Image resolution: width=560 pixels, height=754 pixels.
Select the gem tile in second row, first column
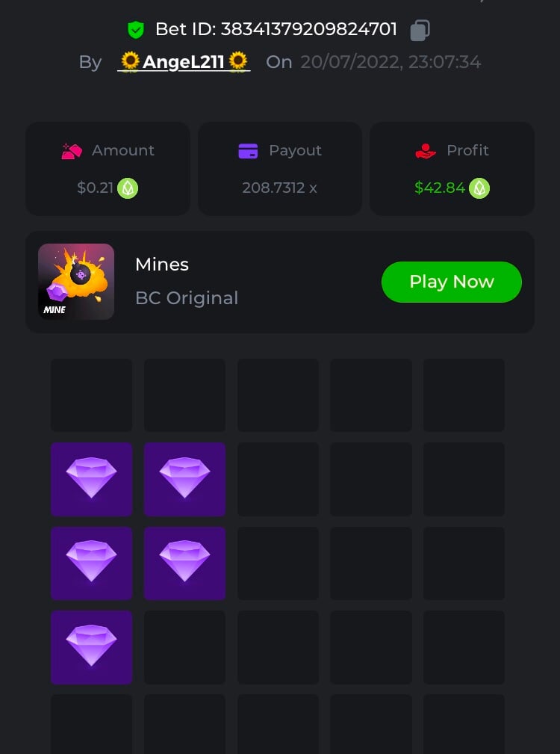click(x=91, y=479)
